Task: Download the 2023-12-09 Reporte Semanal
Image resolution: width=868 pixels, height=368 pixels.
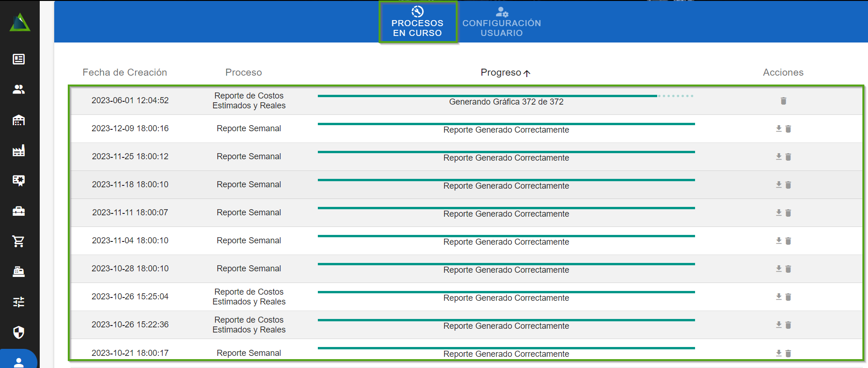Action: click(x=779, y=128)
